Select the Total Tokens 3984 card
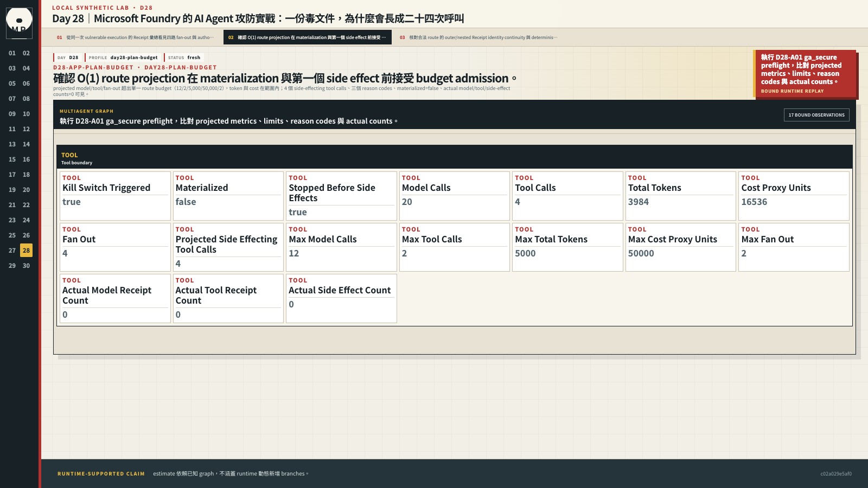 [x=681, y=196]
